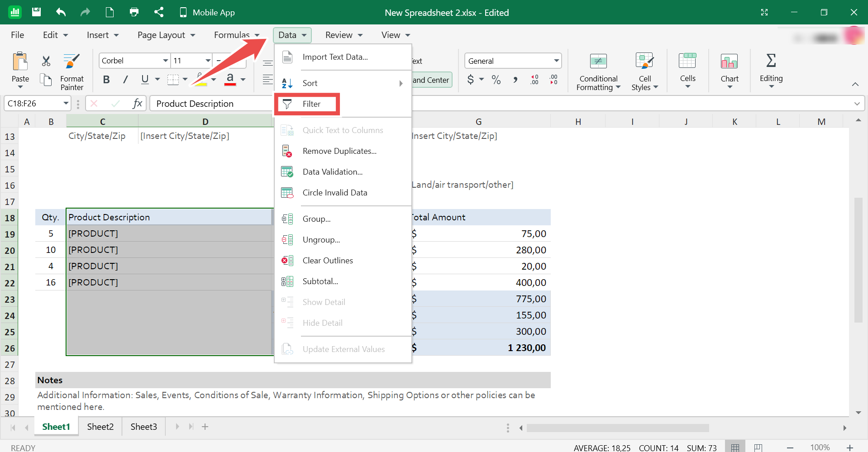The image size is (868, 452).
Task: Click the Name Box showing C18:F26
Action: [x=38, y=104]
